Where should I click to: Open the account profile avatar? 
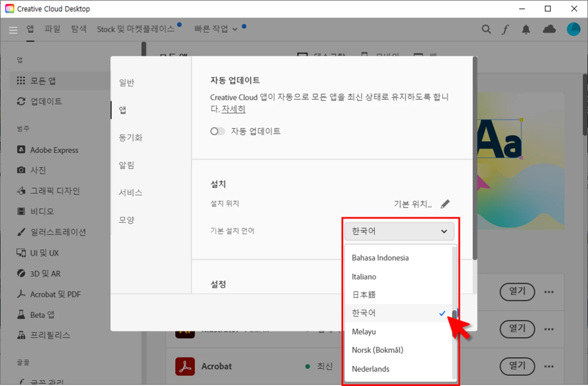(573, 29)
